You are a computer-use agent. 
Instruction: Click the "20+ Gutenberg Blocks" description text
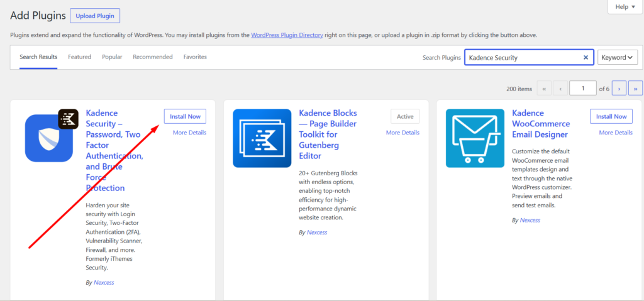coord(328,195)
